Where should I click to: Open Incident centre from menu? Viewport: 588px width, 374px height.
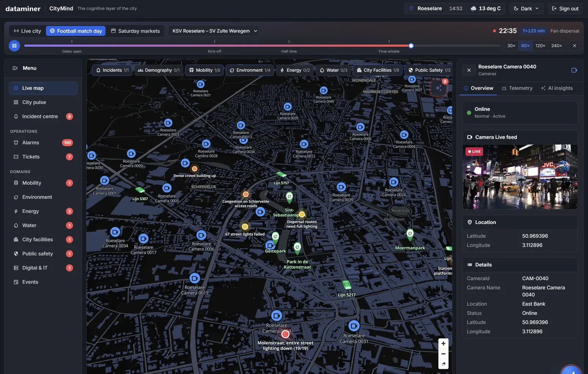click(x=43, y=117)
